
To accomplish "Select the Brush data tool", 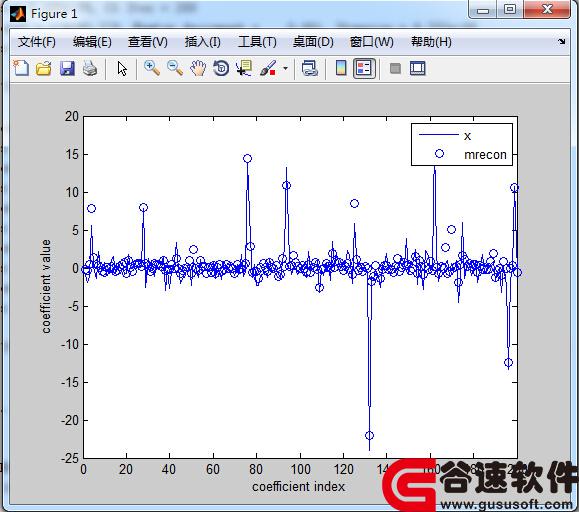I will 268,69.
